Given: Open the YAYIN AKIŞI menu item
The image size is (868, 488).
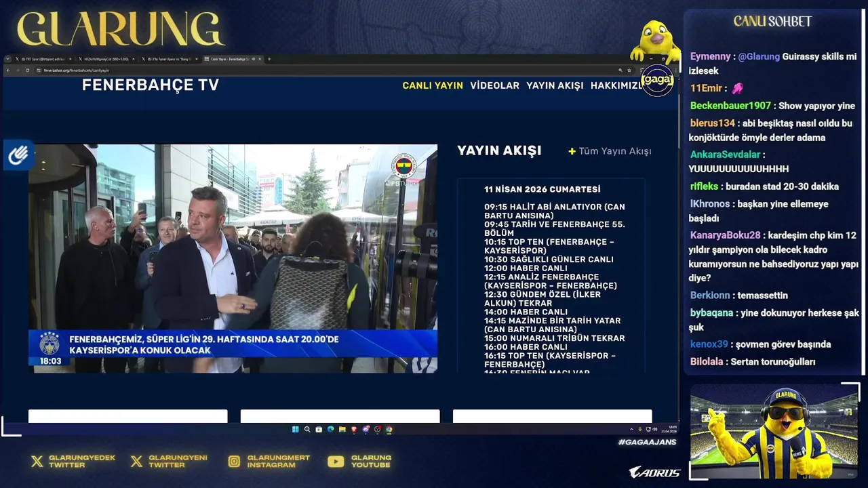Looking at the screenshot, I should click(555, 85).
